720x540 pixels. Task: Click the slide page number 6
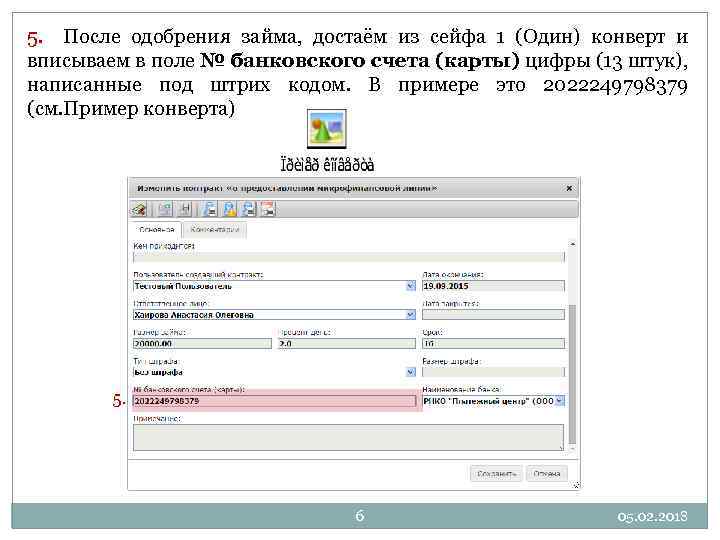[360, 516]
